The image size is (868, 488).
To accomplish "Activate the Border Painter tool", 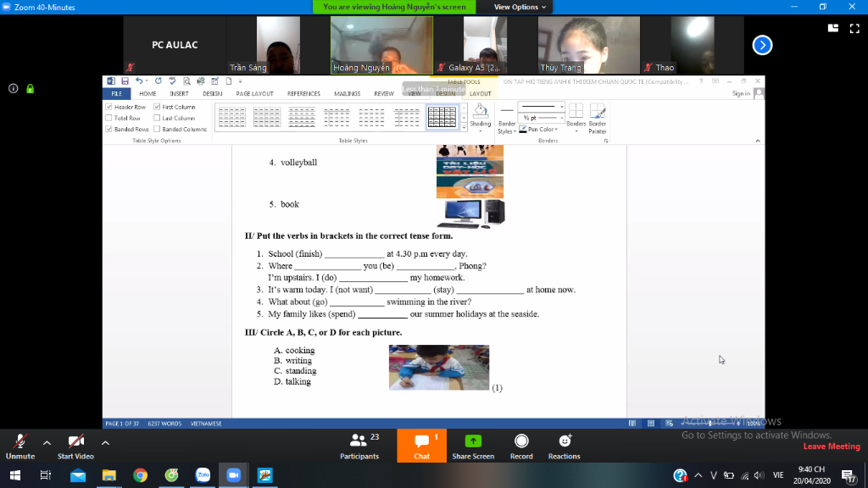I will pos(598,118).
